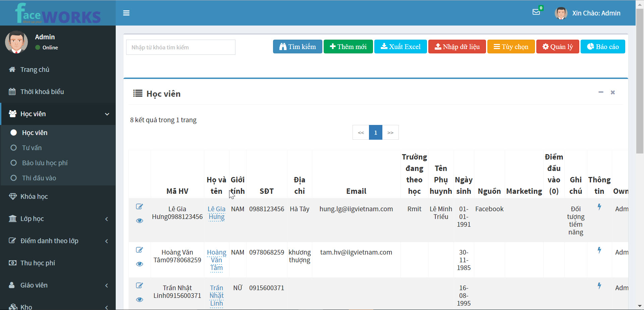The width and height of the screenshot is (644, 310).
Task: Click lightning icon in Lê Gia Hưng row
Action: point(599,207)
